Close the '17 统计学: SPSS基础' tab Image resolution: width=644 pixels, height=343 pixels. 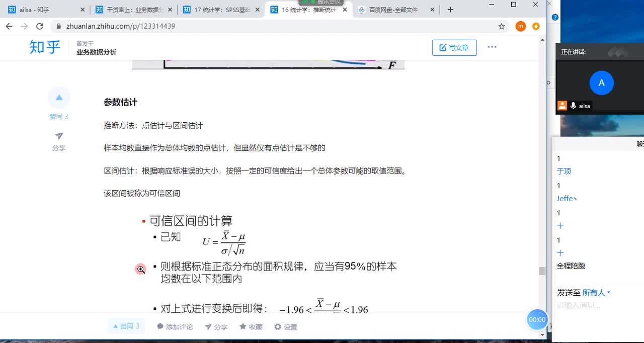coord(258,10)
